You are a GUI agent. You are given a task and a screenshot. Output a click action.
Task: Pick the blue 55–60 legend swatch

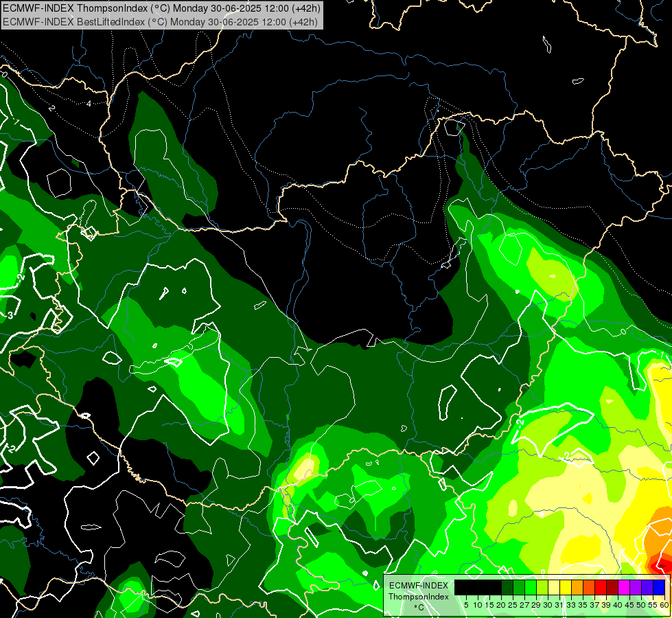pos(659,587)
